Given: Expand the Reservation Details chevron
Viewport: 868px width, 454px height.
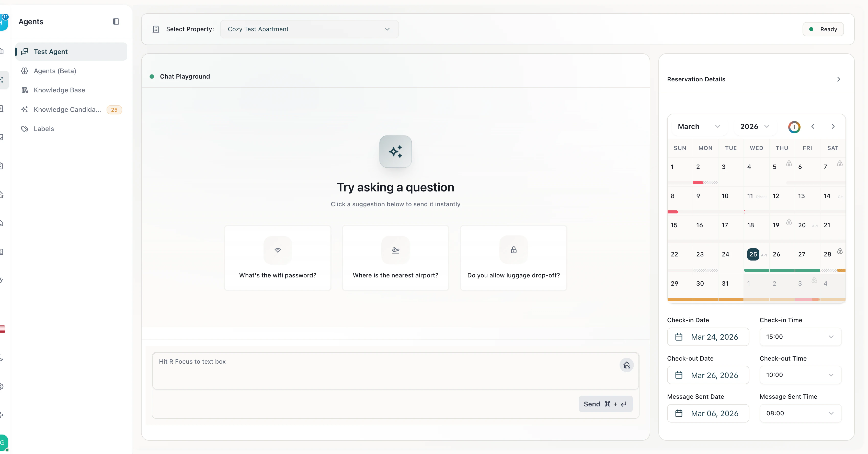Looking at the screenshot, I should pyautogui.click(x=839, y=79).
